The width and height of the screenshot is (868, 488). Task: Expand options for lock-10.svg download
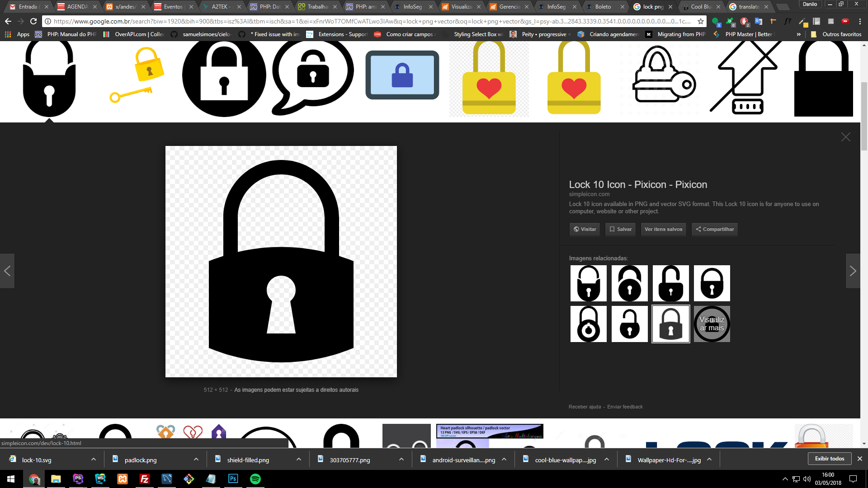pyautogui.click(x=93, y=460)
